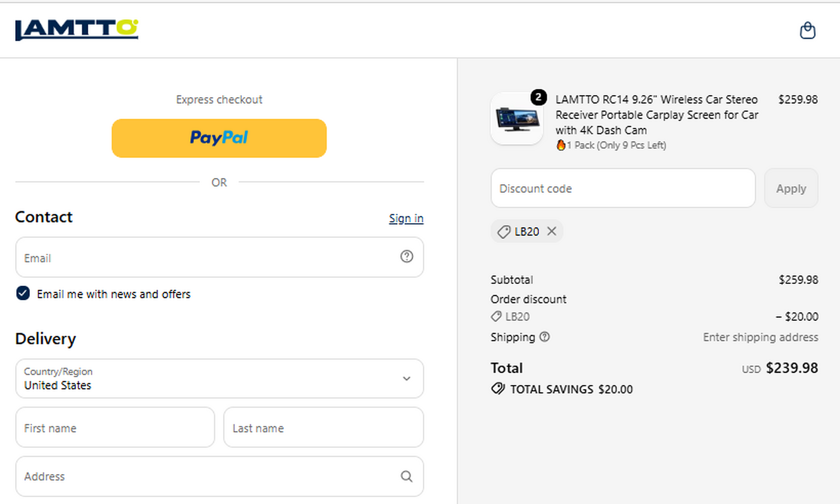Open the Country/Region dropdown
The image size is (840, 504).
(219, 379)
